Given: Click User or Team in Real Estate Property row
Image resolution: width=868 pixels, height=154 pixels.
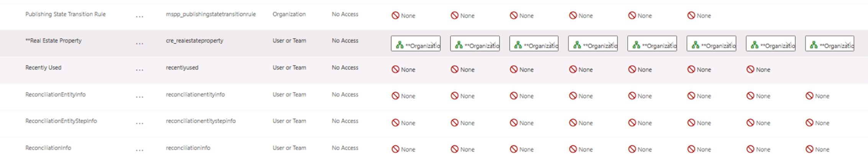Looking at the screenshot, I should pyautogui.click(x=289, y=41).
